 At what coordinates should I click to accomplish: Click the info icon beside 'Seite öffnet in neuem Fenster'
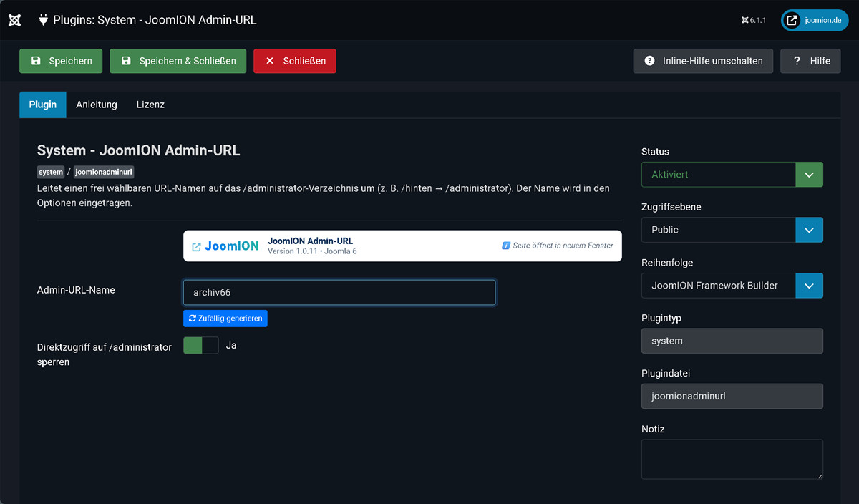(506, 246)
